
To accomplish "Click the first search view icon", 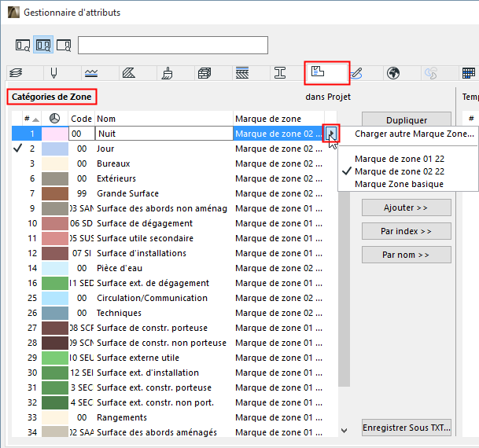I will pos(23,45).
